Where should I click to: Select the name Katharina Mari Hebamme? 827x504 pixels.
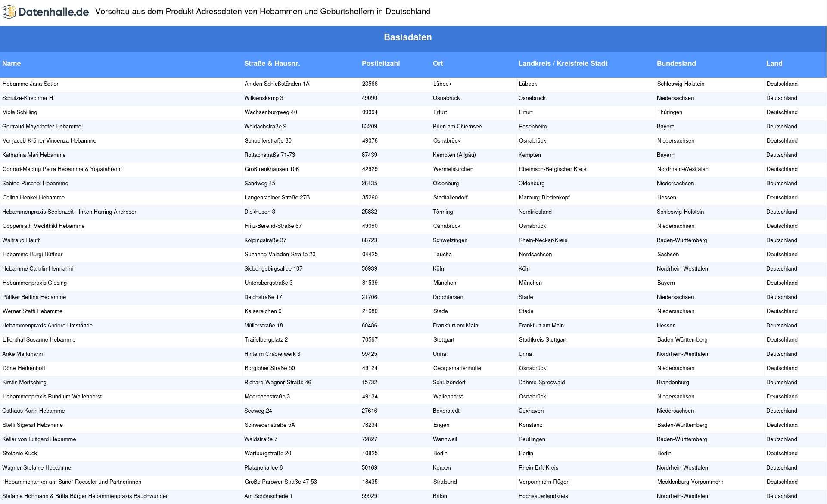(34, 155)
